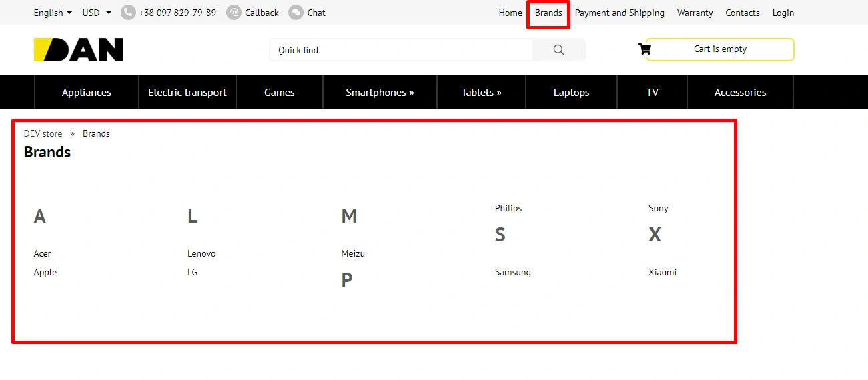
Task: Click DEV store breadcrumb link
Action: 43,133
